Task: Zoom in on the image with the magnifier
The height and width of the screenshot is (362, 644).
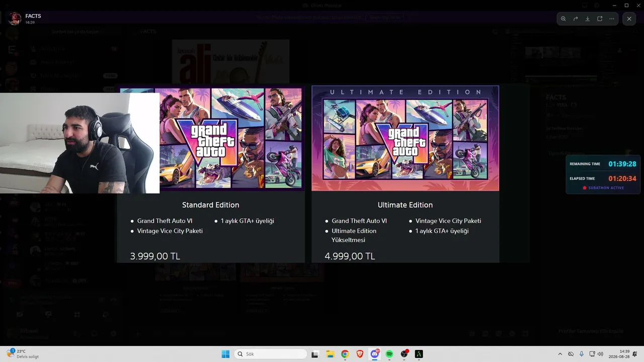Action: pyautogui.click(x=563, y=19)
